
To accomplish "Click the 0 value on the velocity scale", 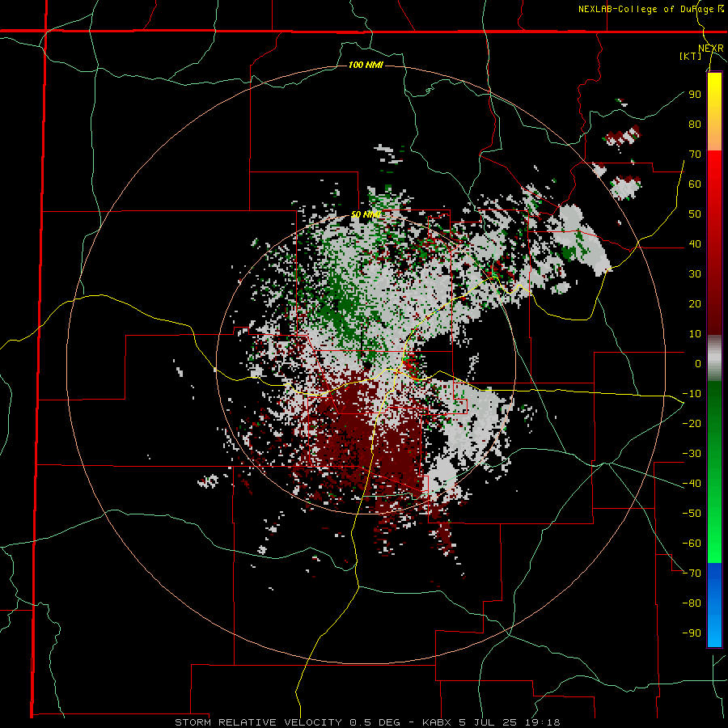I will [698, 363].
